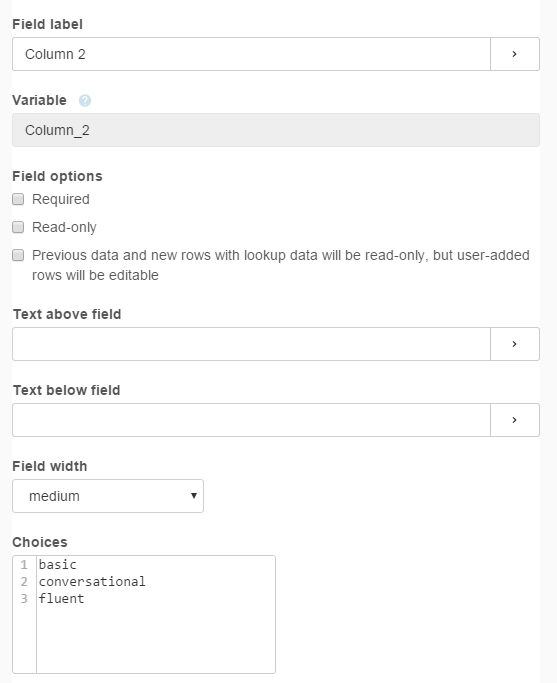Click the 'conversational' choice line

pos(92,582)
